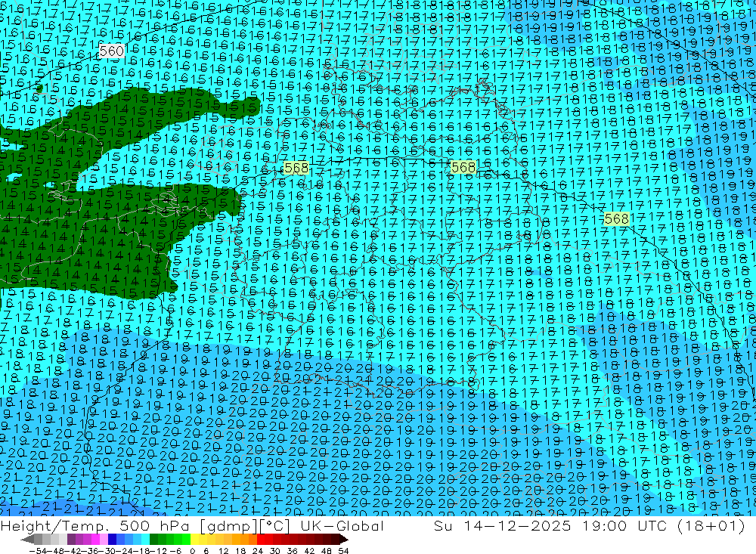The width and height of the screenshot is (756, 554).
Task: Select the cyan legend swatch near -18
Action: pos(145,540)
